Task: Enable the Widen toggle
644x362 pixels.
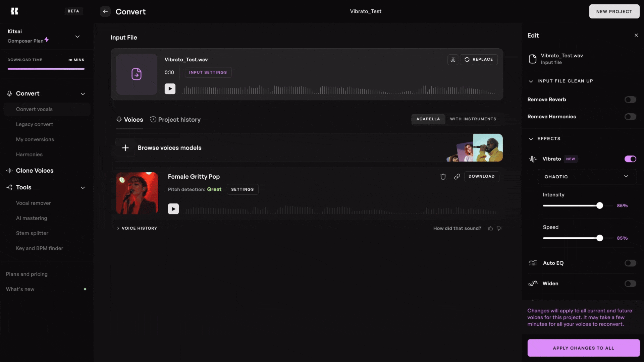Action: click(x=630, y=284)
